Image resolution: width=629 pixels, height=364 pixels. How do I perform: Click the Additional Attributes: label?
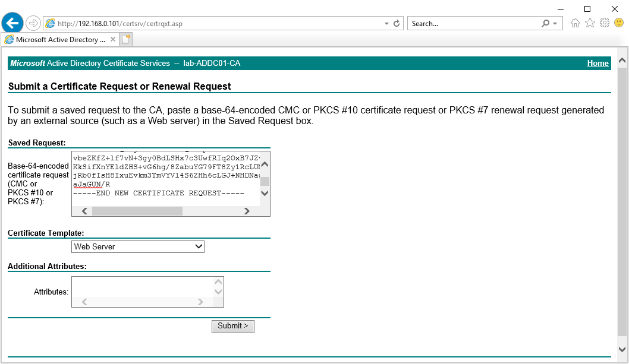point(47,266)
